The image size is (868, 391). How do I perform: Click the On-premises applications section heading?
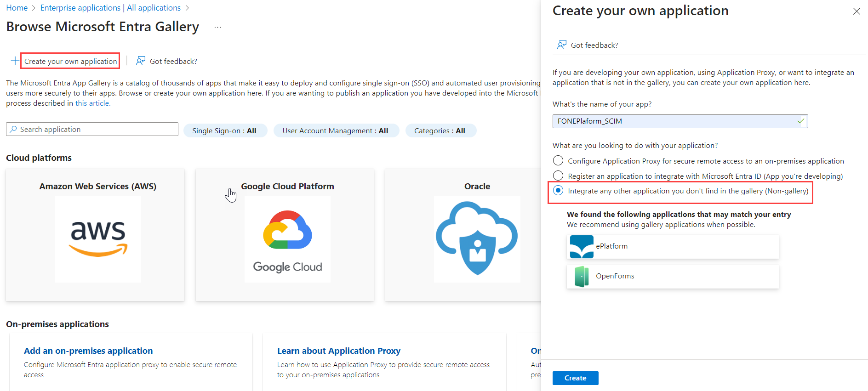point(57,324)
